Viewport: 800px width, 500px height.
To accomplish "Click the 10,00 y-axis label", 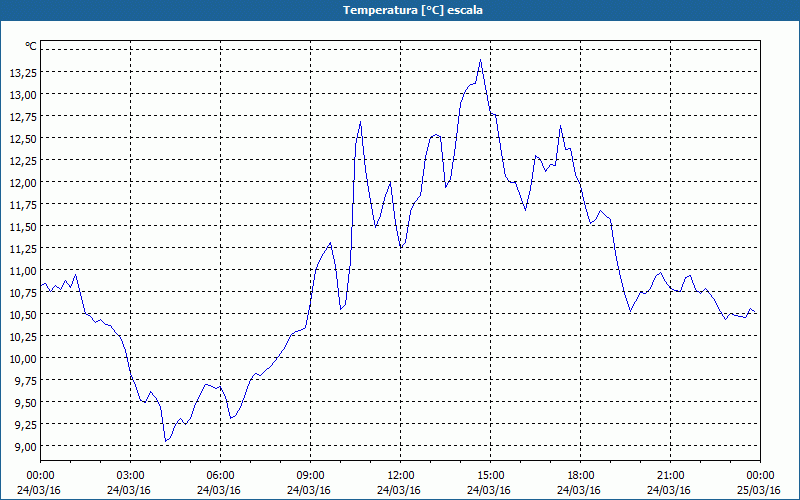I will coord(23,358).
